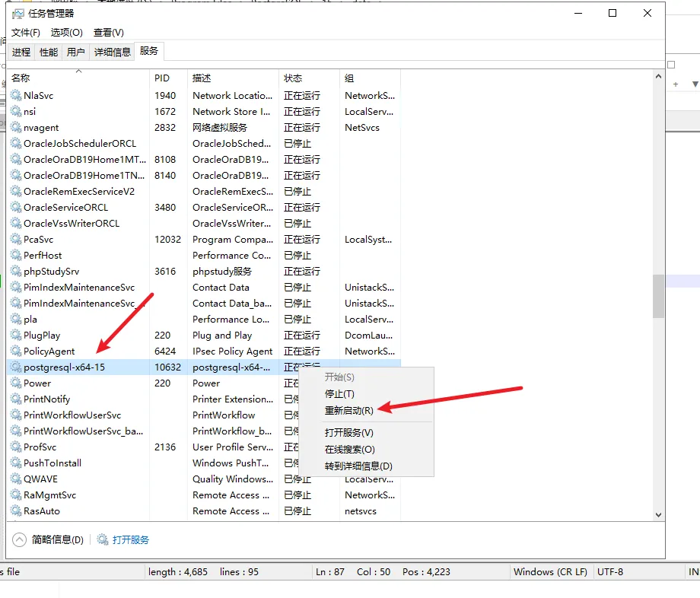700x598 pixels.
Task: Click the gear icon of phpStudySrv
Action: click(16, 271)
